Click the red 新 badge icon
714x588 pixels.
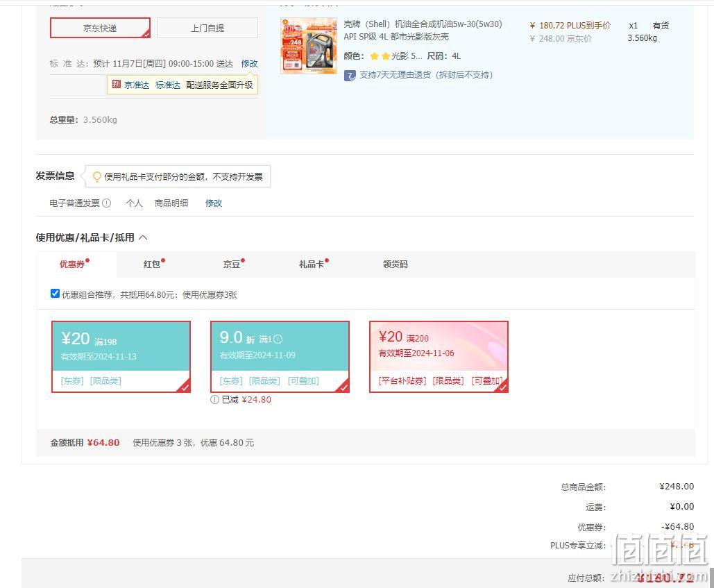(x=117, y=84)
